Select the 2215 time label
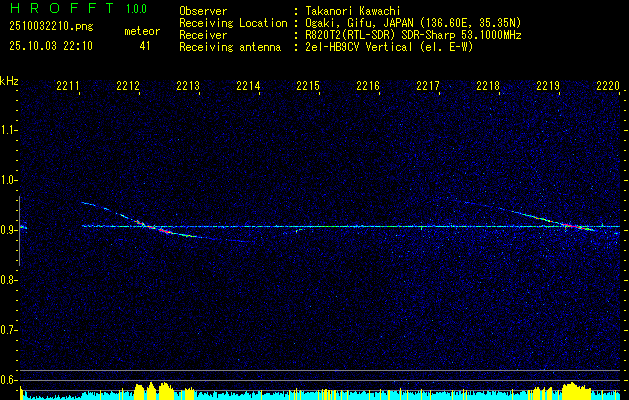Screen dimensions: 629x400 [308, 86]
